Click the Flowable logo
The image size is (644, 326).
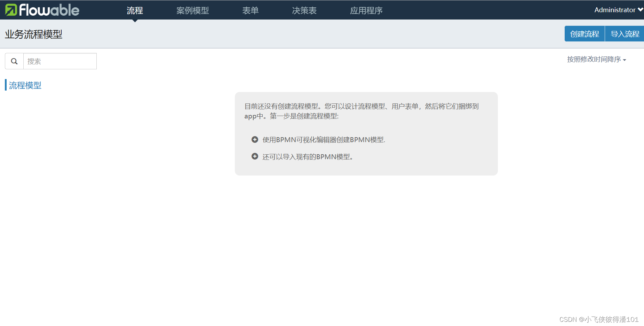pyautogui.click(x=42, y=10)
